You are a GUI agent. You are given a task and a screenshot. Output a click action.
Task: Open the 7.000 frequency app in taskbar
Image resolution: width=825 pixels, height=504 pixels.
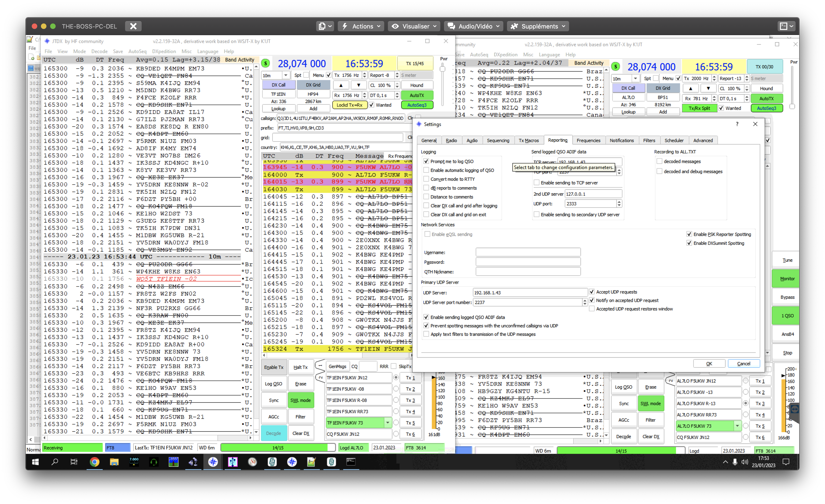pyautogui.click(x=134, y=462)
